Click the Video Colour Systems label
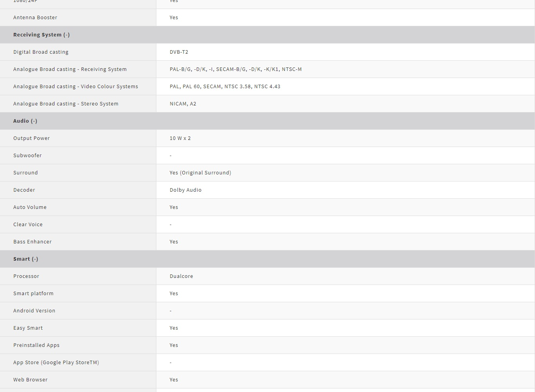The height and width of the screenshot is (392, 535). coord(76,87)
